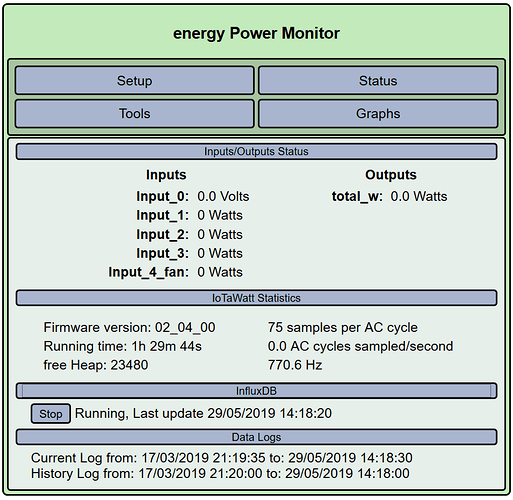Collapse the Data Logs section header
513x500 pixels.
coord(256,437)
